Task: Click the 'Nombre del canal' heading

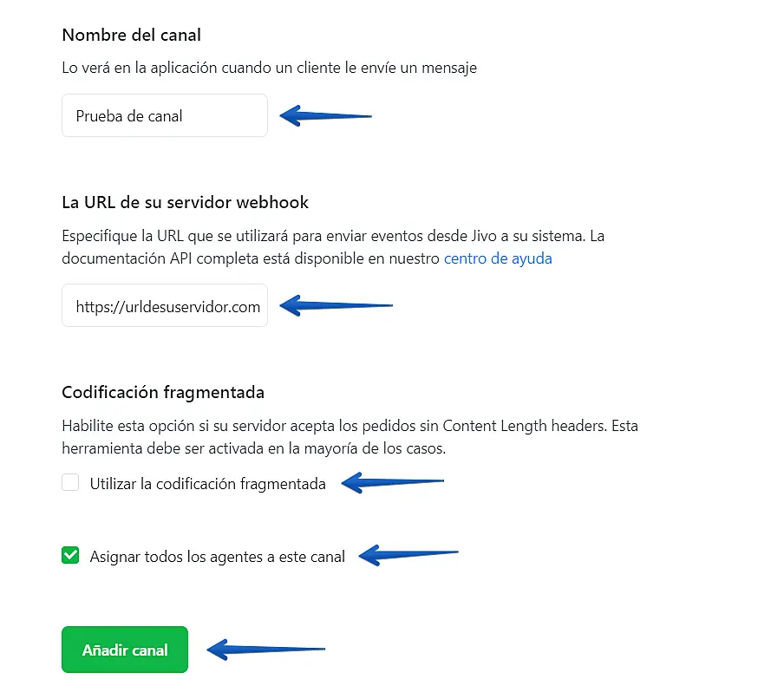Action: point(132,35)
